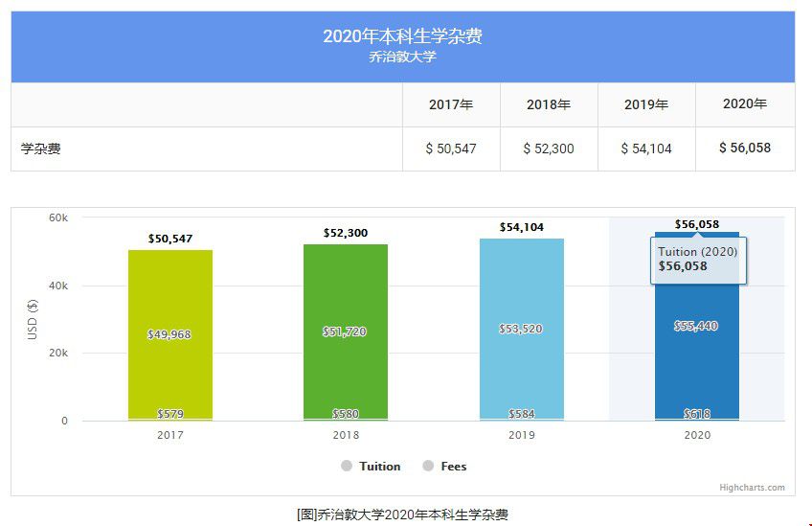Click the 2019 x-axis label

(x=522, y=435)
